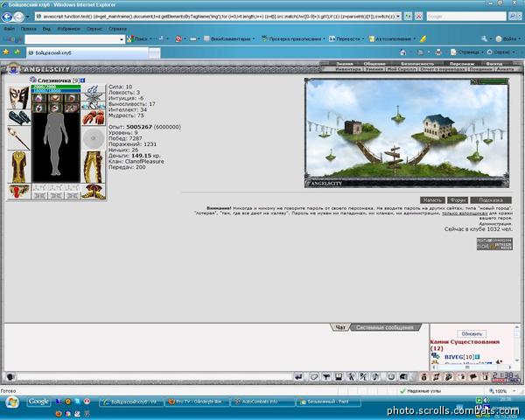Click the golden boots equipment slot
The height and width of the screenshot is (420, 525).
[94, 192]
